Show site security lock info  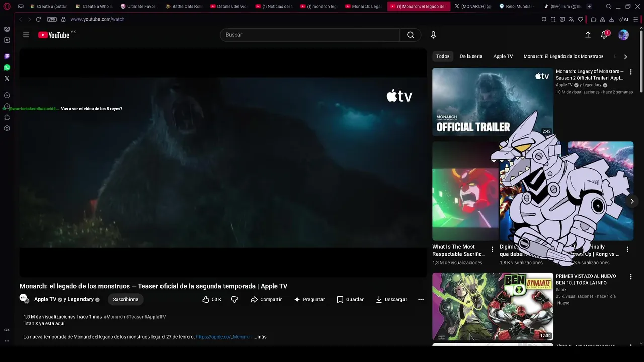(x=63, y=19)
